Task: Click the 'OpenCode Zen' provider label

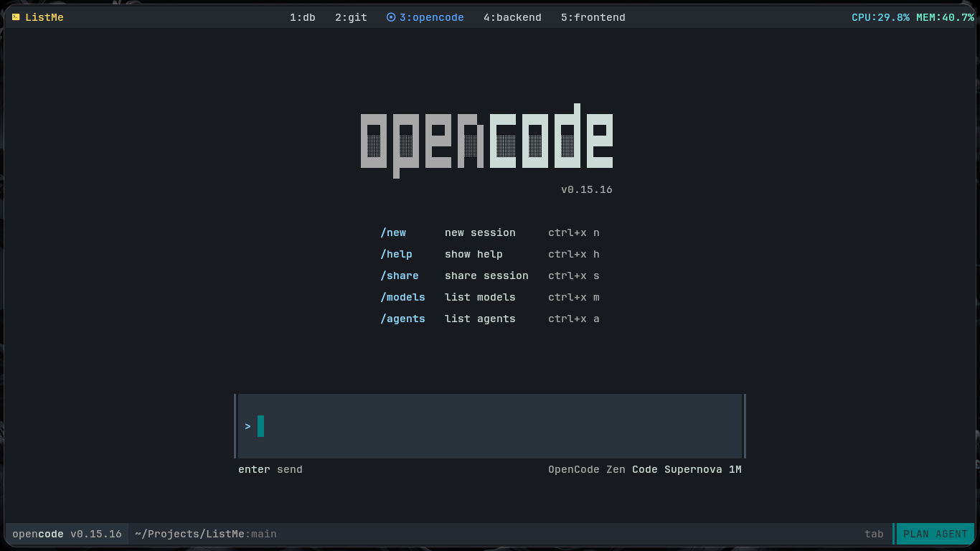Action: (587, 470)
